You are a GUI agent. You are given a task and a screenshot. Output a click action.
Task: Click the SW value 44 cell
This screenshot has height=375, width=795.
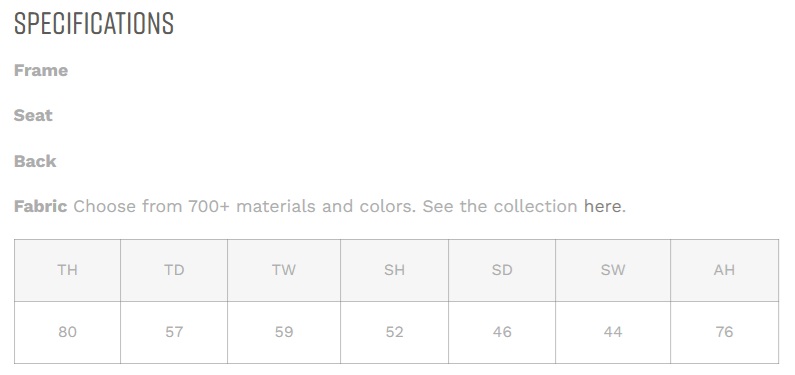[x=613, y=332]
